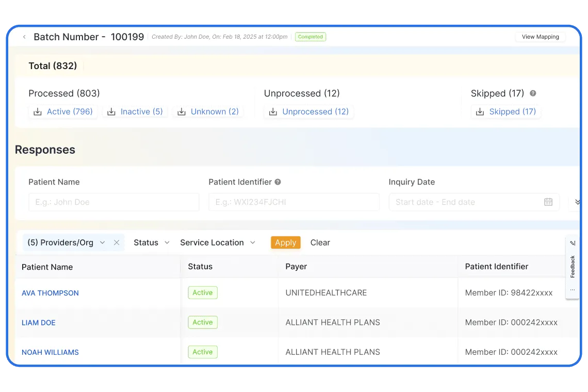The image size is (588, 392).
Task: Click the Batch Number - 100199 title
Action: [x=89, y=37]
